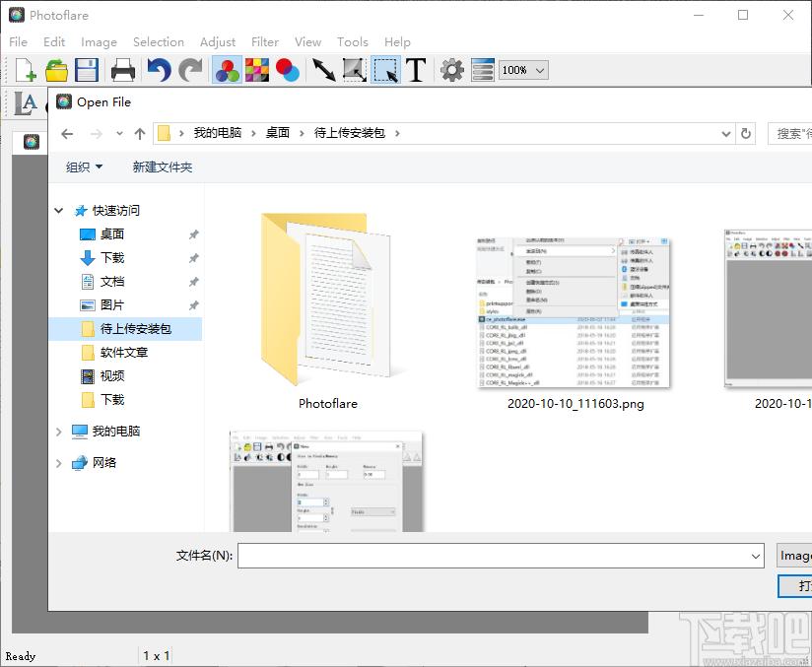Image resolution: width=812 pixels, height=667 pixels.
Task: Click the text style A icon on left
Action: (26, 103)
